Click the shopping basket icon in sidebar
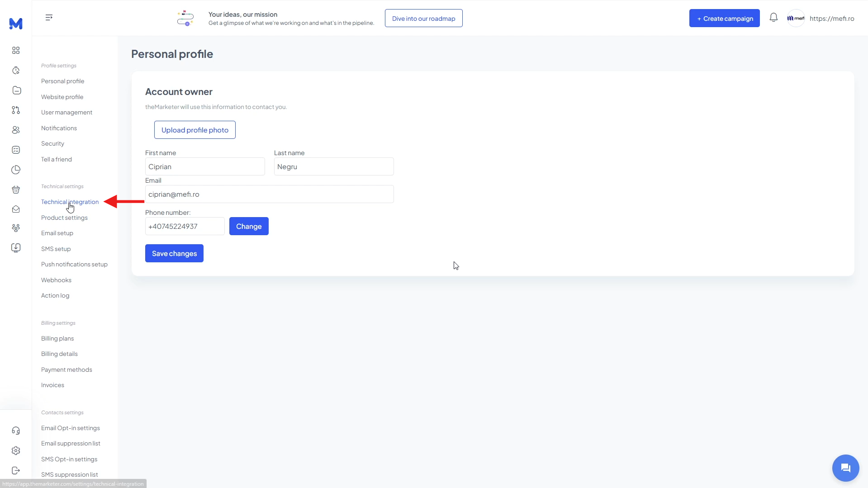The height and width of the screenshot is (488, 868). click(x=16, y=190)
